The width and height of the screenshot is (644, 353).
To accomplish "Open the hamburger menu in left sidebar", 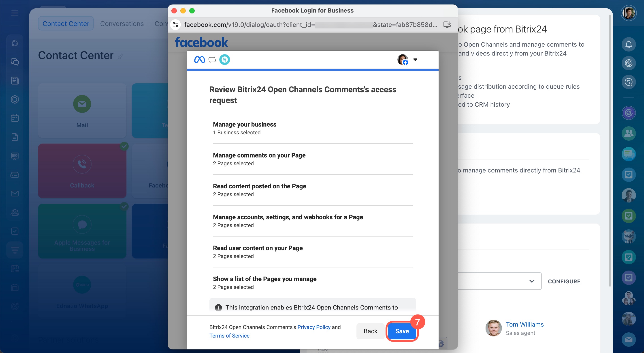I will [x=15, y=13].
